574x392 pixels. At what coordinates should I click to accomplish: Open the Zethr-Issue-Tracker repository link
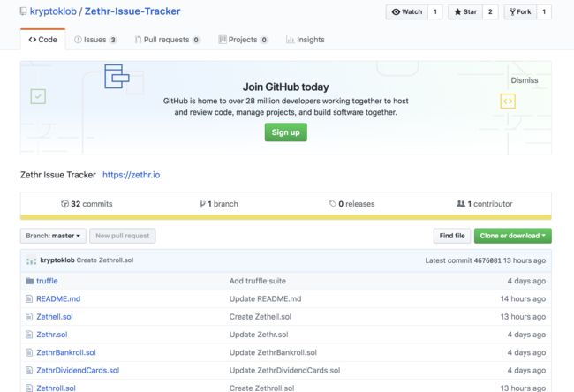[132, 11]
